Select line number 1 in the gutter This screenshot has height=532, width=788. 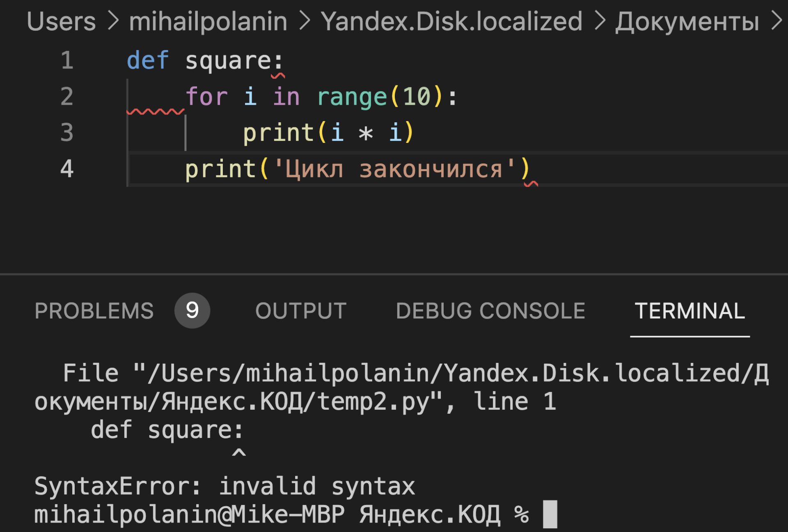coord(67,60)
